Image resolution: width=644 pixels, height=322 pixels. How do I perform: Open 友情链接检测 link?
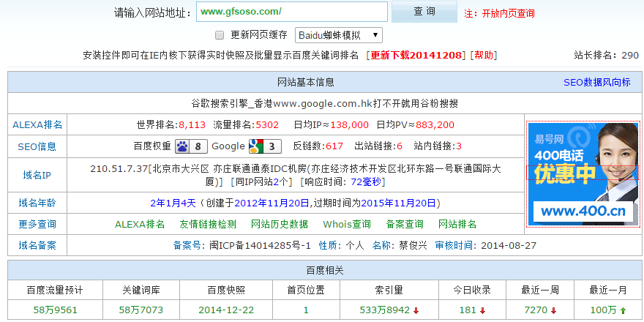pos(208,224)
